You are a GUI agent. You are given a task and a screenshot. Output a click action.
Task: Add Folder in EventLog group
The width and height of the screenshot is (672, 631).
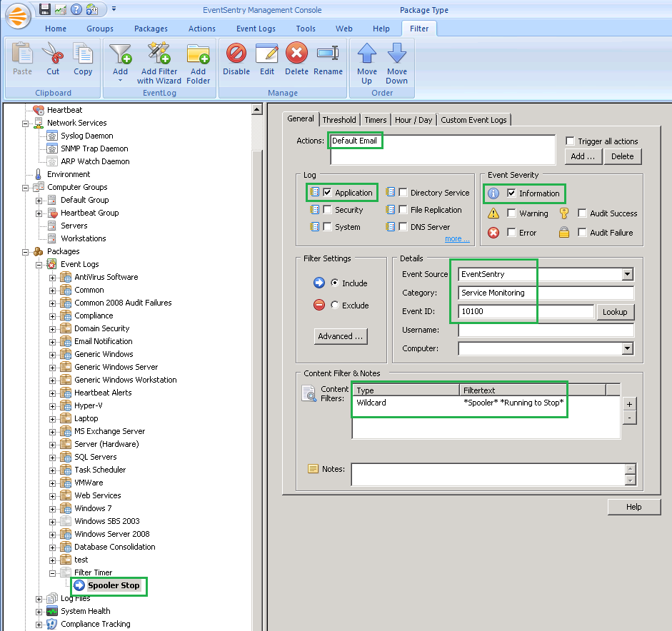point(198,63)
